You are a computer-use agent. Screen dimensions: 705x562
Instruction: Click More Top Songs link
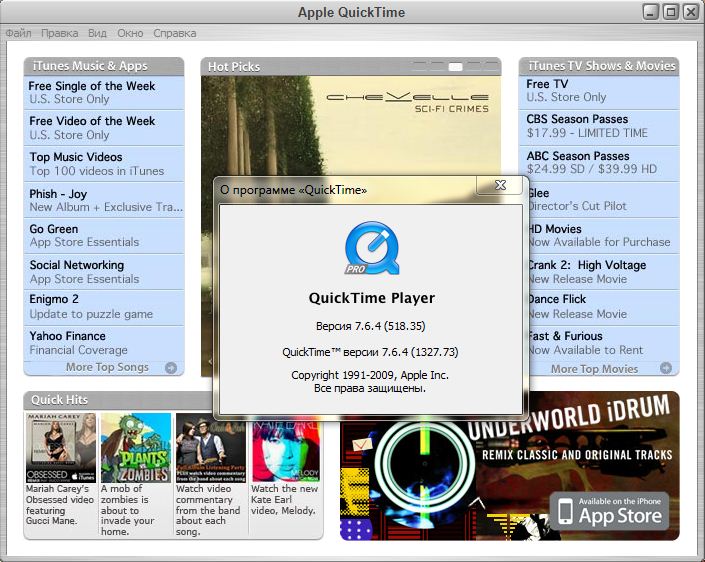pyautogui.click(x=107, y=367)
